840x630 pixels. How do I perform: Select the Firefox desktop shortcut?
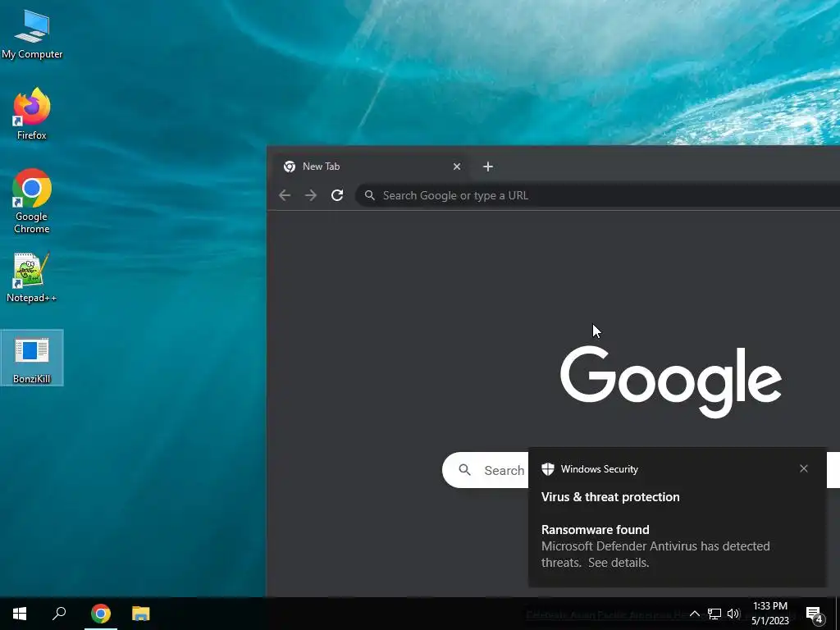[x=32, y=114]
